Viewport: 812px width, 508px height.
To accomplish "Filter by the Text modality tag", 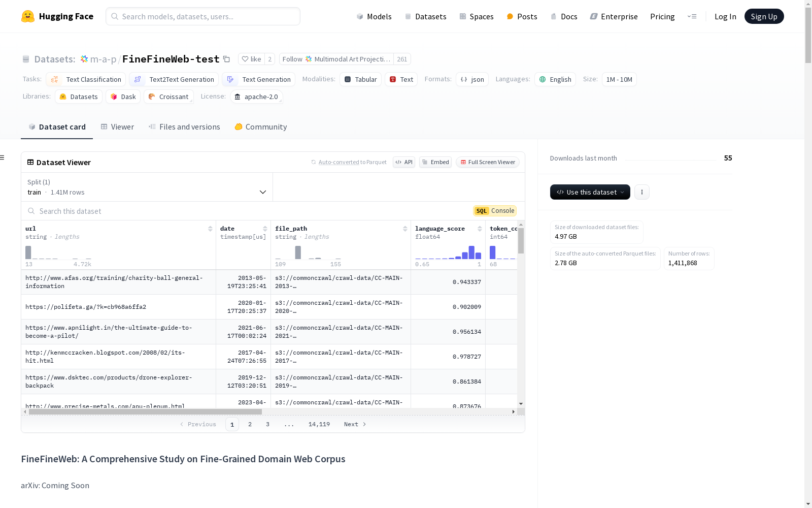I will 401,79.
